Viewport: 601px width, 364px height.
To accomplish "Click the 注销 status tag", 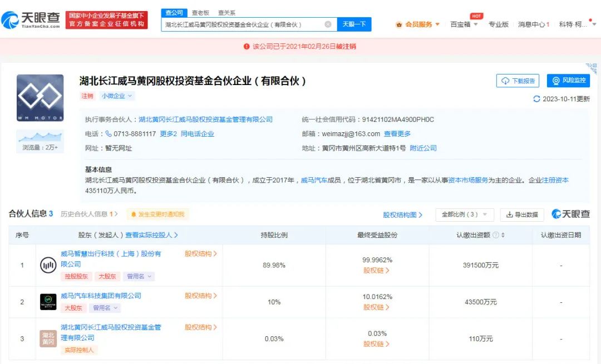I will coord(87,96).
